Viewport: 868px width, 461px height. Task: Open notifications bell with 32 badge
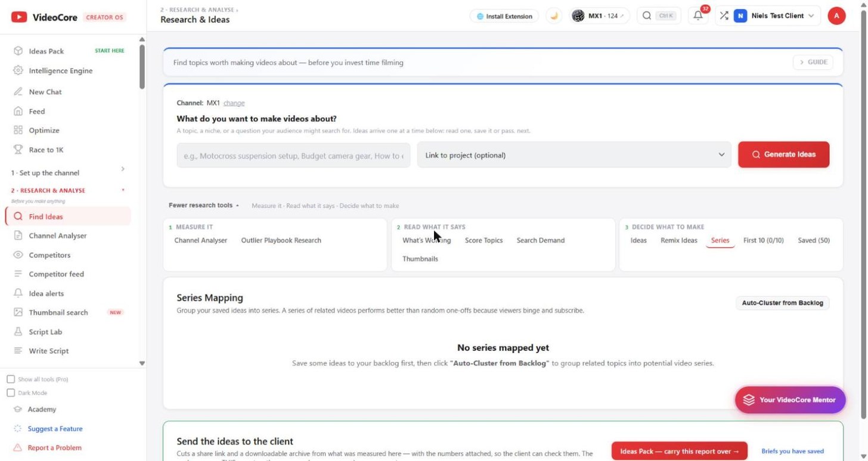(x=698, y=16)
